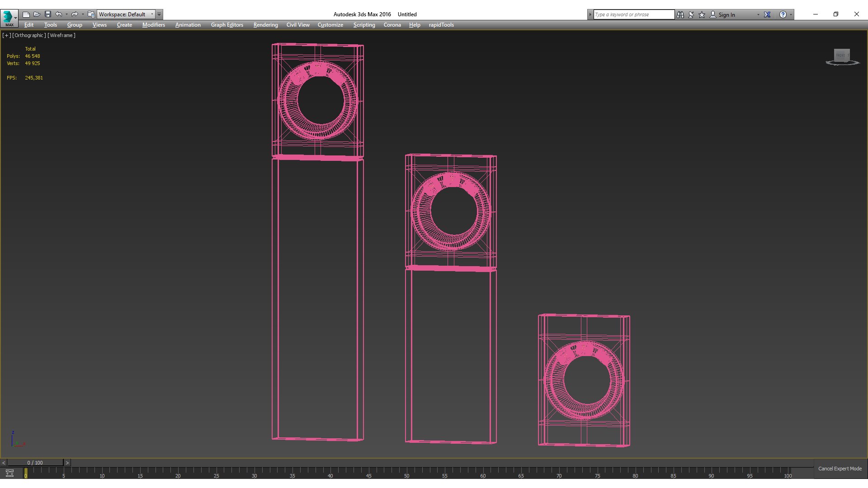
Task: Open the 3ds Max application menu
Action: click(x=9, y=18)
